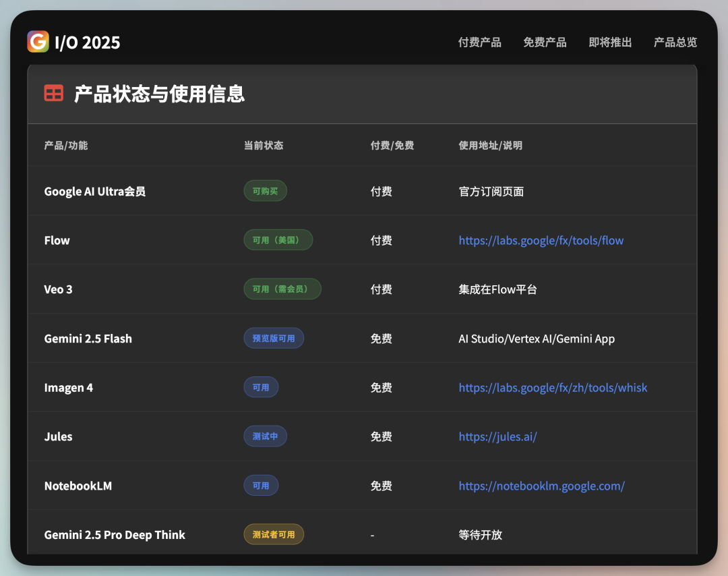Click 免费 in the Imagen 4 row
The height and width of the screenshot is (576, 728).
click(381, 388)
